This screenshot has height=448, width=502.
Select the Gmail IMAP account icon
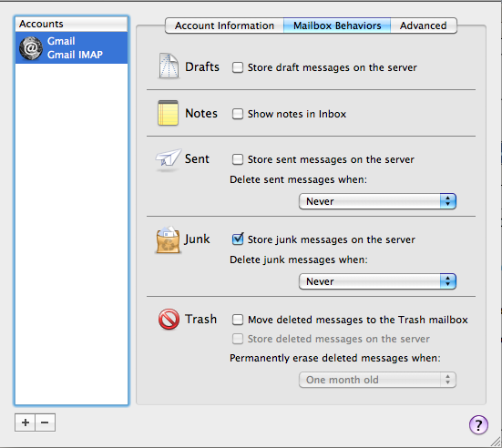31,48
